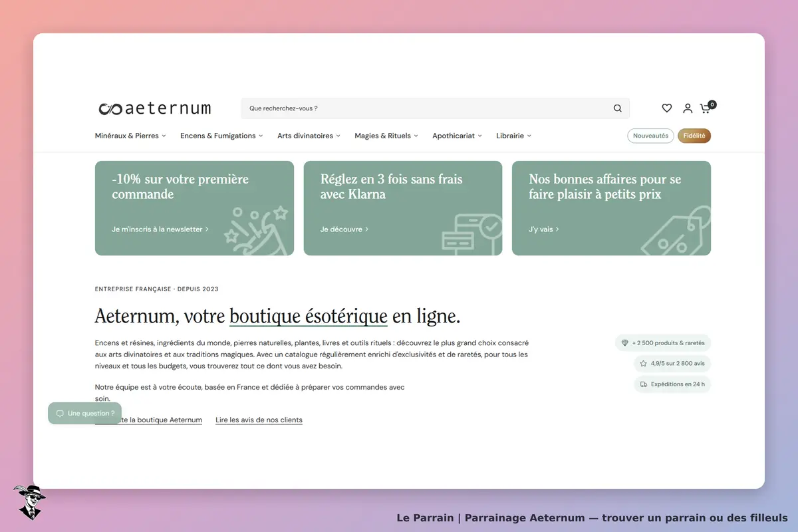The width and height of the screenshot is (798, 532).
Task: Follow the Je découvre link
Action: (344, 229)
